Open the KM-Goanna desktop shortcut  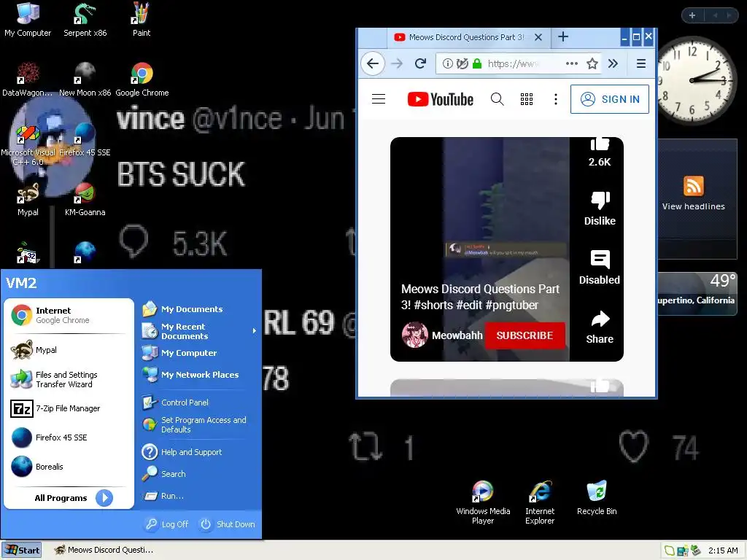tap(85, 199)
